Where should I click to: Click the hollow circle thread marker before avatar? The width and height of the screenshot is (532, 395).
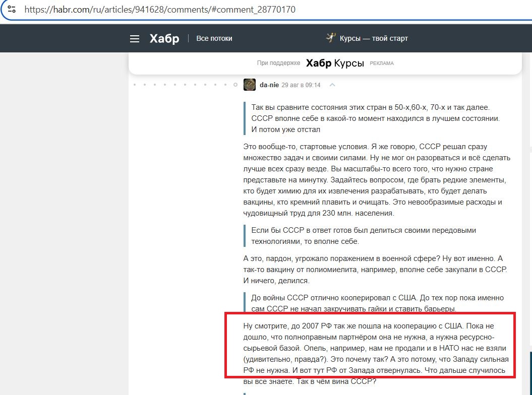click(x=235, y=85)
